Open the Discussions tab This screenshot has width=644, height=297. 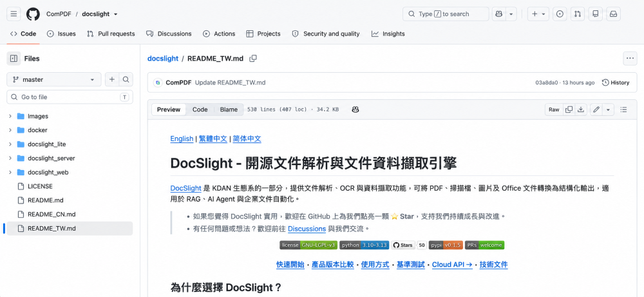click(169, 34)
